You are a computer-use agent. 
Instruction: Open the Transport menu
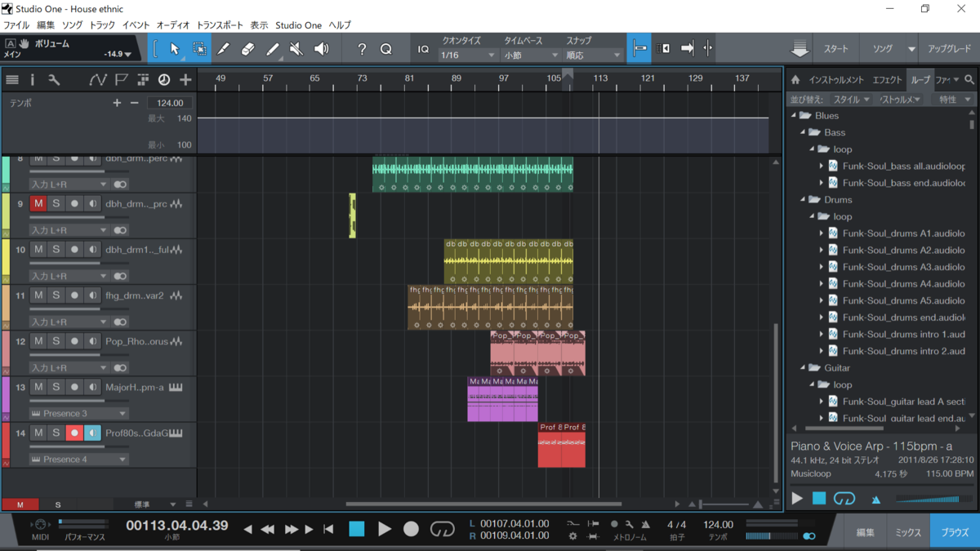tap(220, 25)
